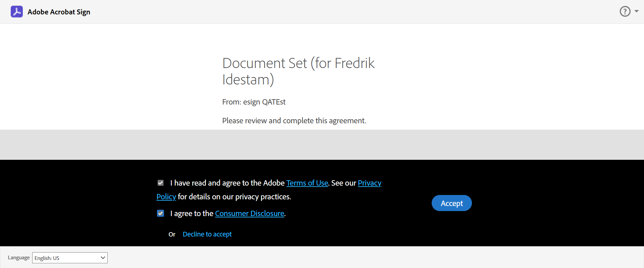The width and height of the screenshot is (644, 268).
Task: Click the language selector chevron arrow
Action: coord(103,258)
